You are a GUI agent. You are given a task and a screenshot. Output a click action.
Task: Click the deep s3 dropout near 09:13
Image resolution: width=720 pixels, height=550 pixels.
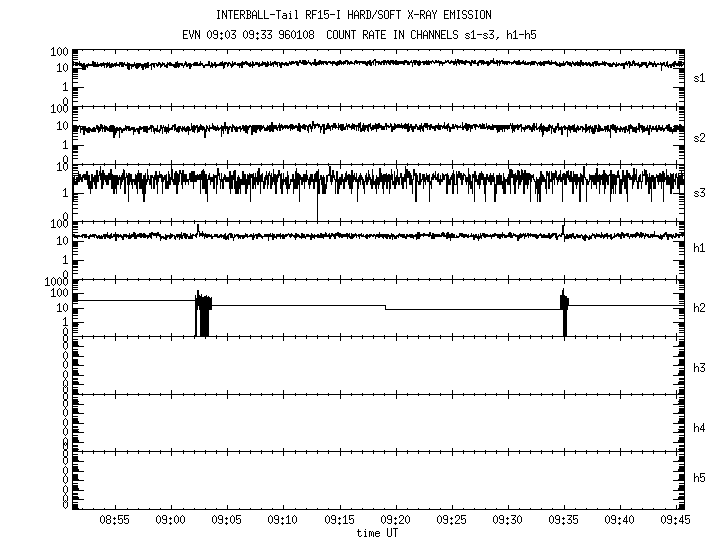[x=317, y=205]
